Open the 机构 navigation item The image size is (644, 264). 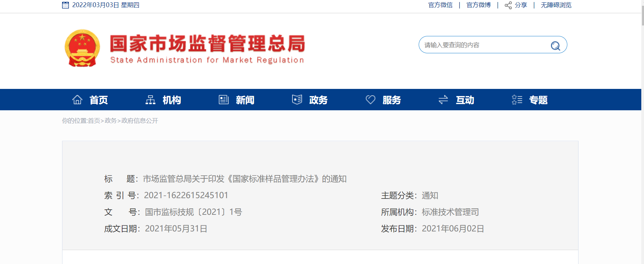tap(172, 100)
